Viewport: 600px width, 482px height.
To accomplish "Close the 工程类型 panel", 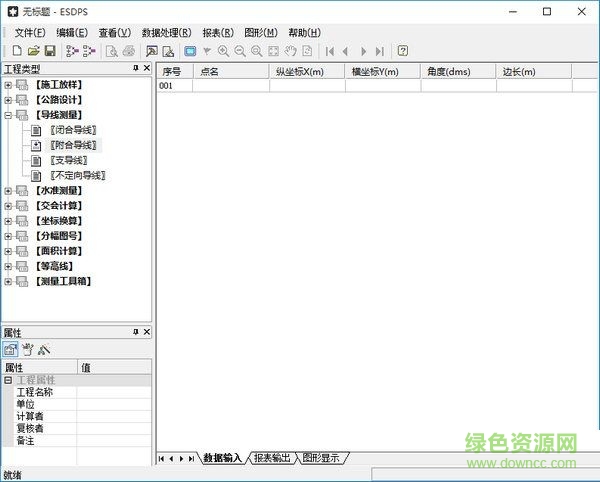I will (147, 68).
